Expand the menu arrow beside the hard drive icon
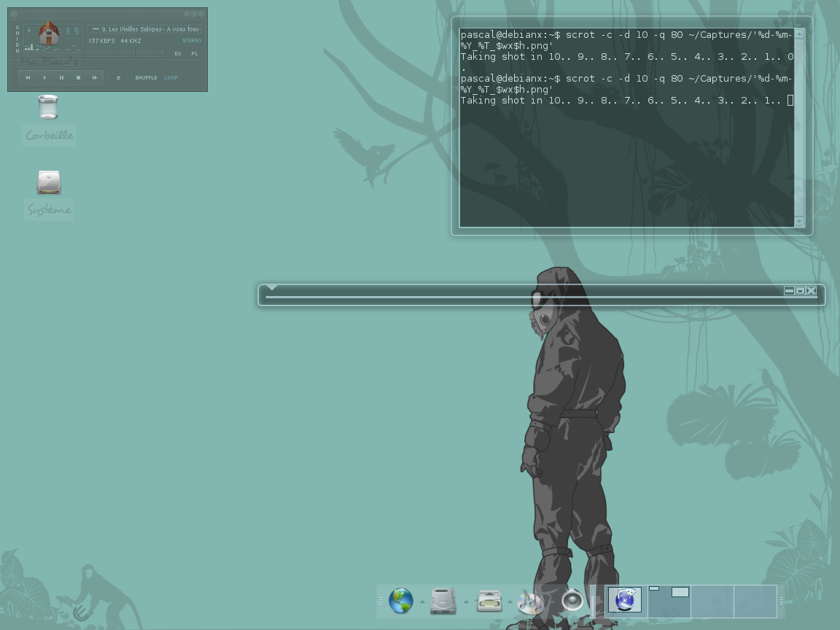This screenshot has height=630, width=840. pos(466,602)
